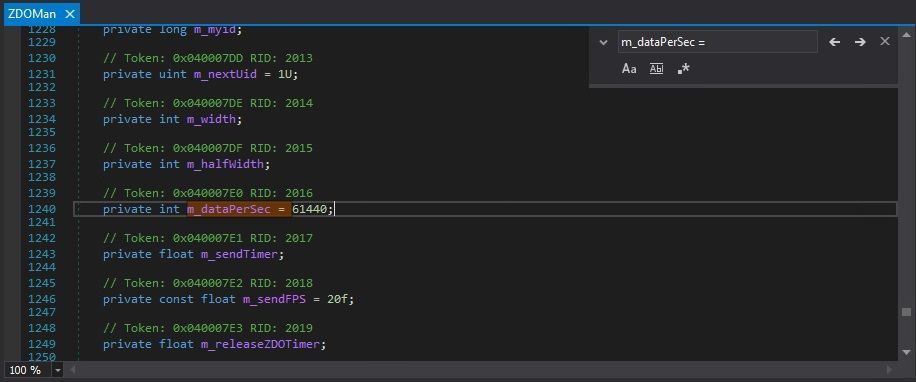Click the comment Token: 0x040007E3 RID: 2019
916x382 pixels.
pos(207,328)
